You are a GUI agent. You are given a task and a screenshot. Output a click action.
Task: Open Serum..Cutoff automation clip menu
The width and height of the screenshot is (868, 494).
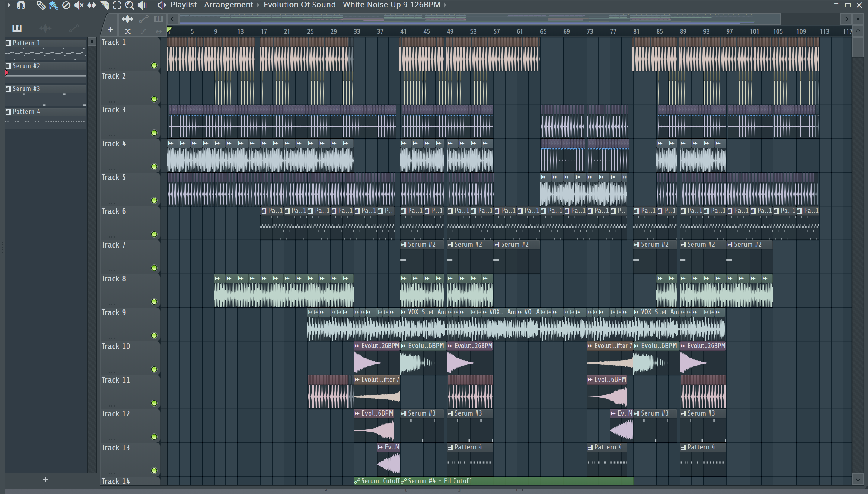(x=357, y=481)
